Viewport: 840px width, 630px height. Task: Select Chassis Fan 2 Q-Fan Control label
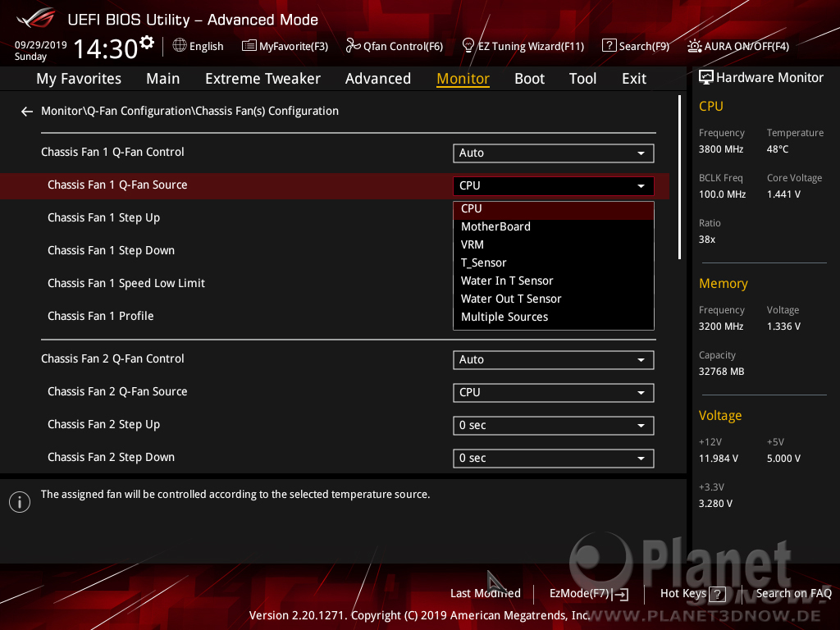click(x=112, y=359)
